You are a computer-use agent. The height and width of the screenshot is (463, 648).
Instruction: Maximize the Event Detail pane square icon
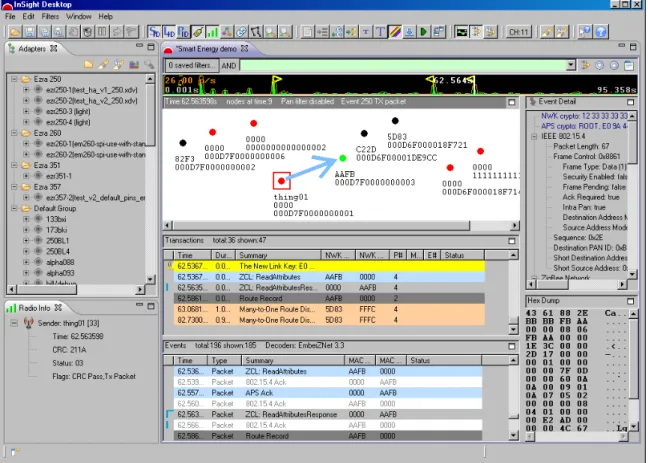pyautogui.click(x=630, y=102)
